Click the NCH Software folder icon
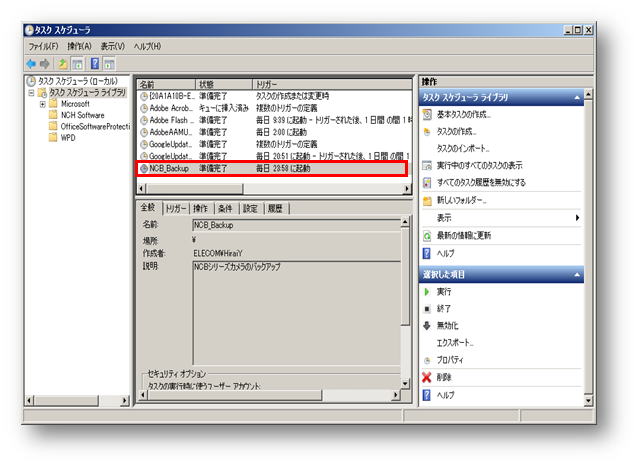 pyautogui.click(x=53, y=115)
